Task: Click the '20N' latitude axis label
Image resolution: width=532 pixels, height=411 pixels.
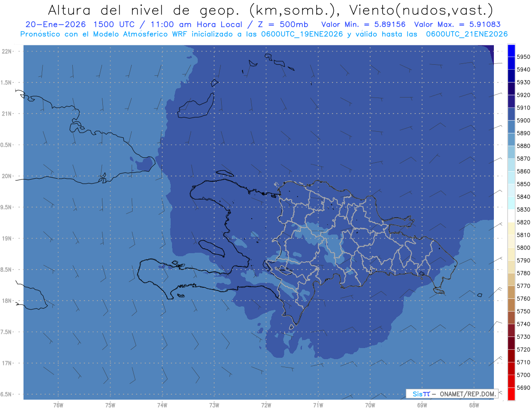Action: click(x=7, y=176)
